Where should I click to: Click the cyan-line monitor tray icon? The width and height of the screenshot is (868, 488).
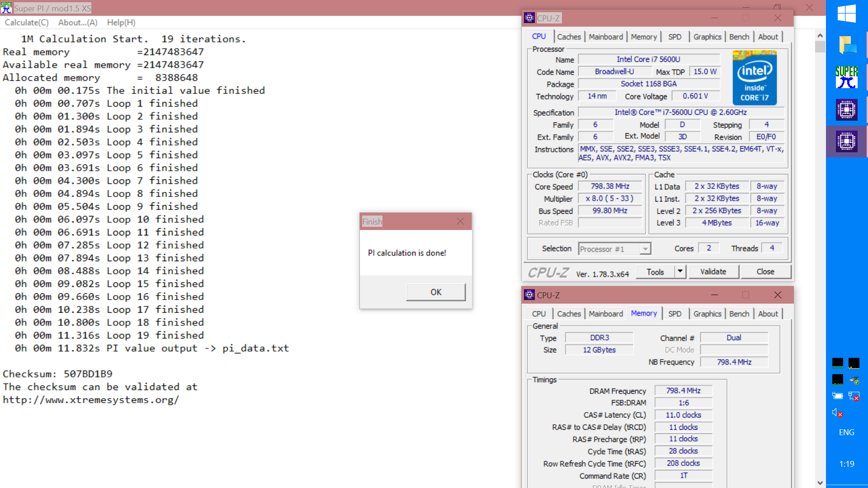pyautogui.click(x=837, y=363)
